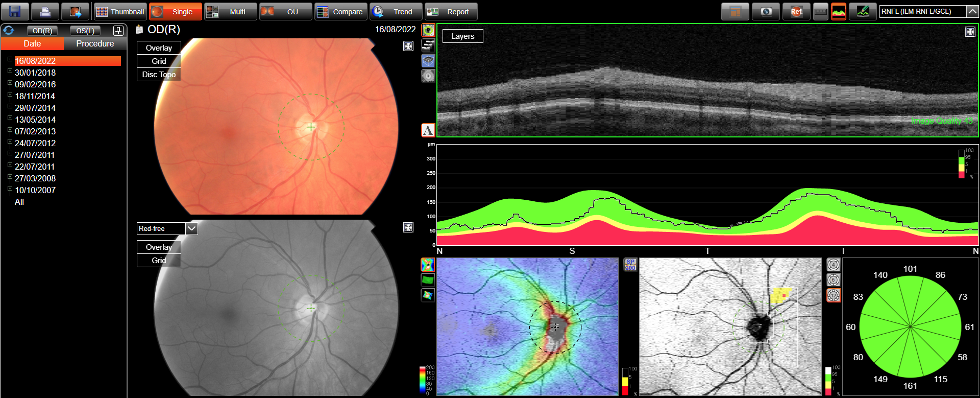This screenshot has height=398, width=980.
Task: Select the 09/02/2016 exam date
Action: point(35,84)
